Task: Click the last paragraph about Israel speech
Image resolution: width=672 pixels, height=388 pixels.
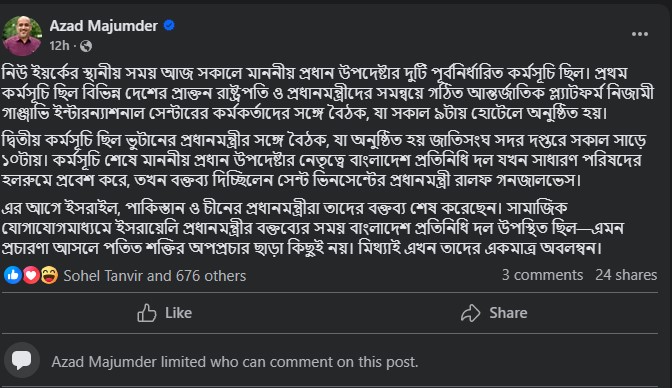Action: (x=312, y=228)
